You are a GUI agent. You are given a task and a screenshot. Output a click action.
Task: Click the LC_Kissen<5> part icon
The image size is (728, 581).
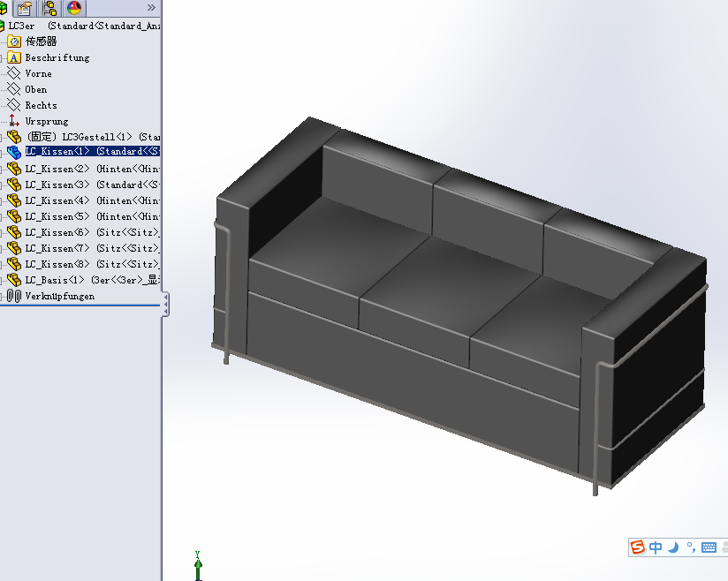[x=14, y=216]
